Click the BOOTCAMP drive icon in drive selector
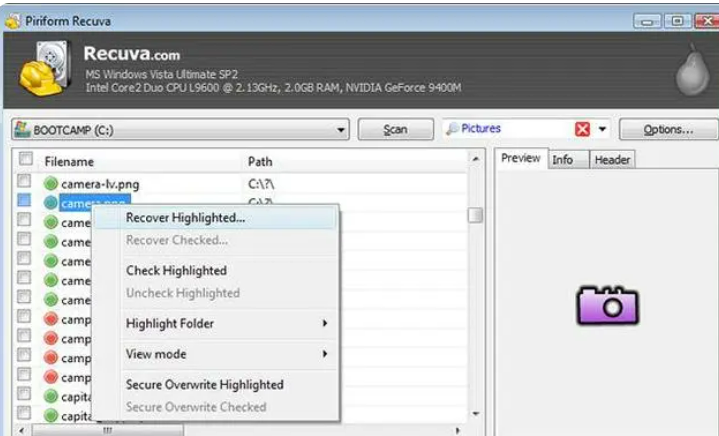This screenshot has height=436, width=719. pyautogui.click(x=22, y=129)
